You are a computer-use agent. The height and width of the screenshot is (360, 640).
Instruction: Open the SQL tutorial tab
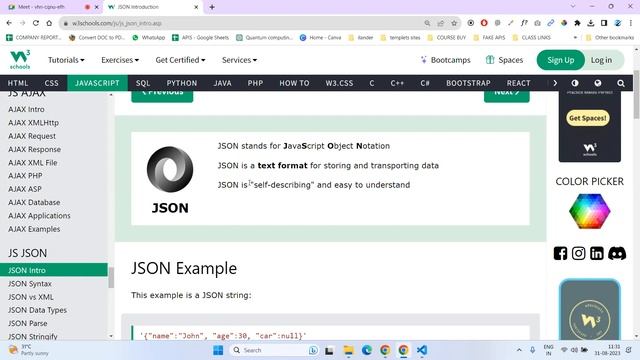143,83
